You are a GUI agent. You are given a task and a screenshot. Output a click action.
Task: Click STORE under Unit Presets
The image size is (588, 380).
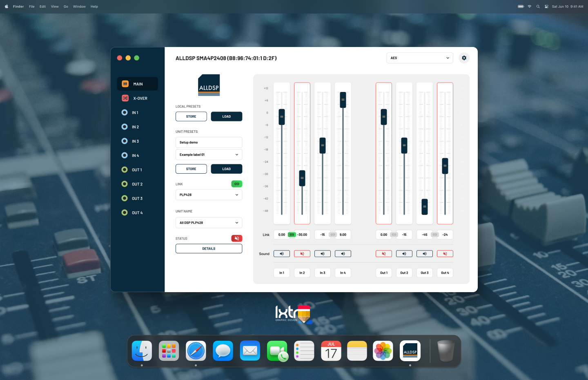pyautogui.click(x=191, y=169)
